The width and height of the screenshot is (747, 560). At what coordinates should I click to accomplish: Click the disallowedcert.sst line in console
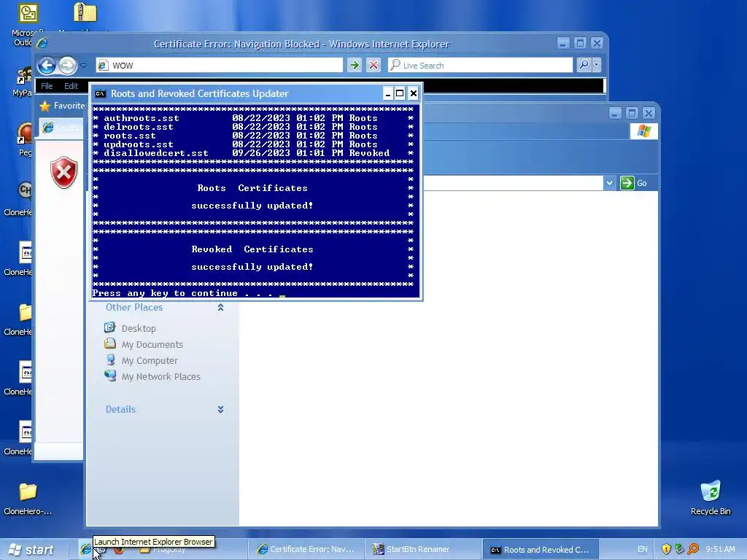coord(252,153)
